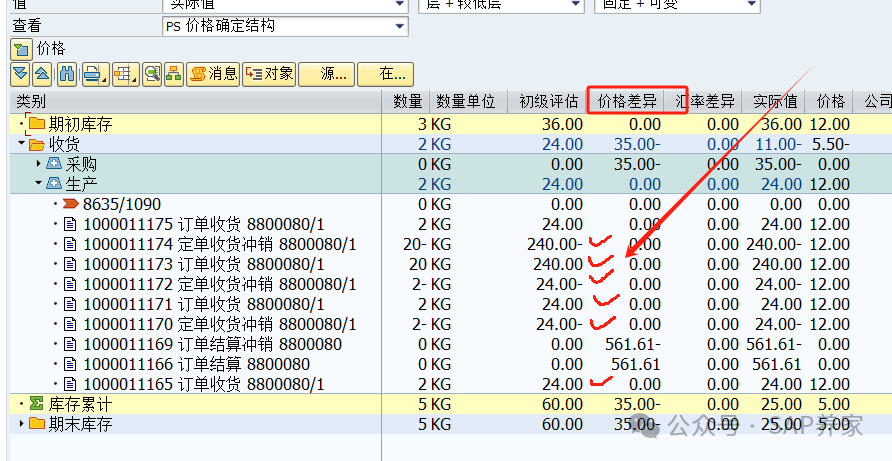Click the 类别 column header
This screenshot has height=461, width=892.
(x=196, y=101)
